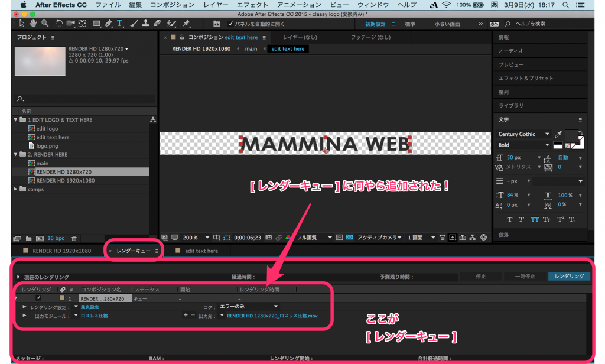
Task: Open the アクティブカメラ view dropdown
Action: pos(379,238)
